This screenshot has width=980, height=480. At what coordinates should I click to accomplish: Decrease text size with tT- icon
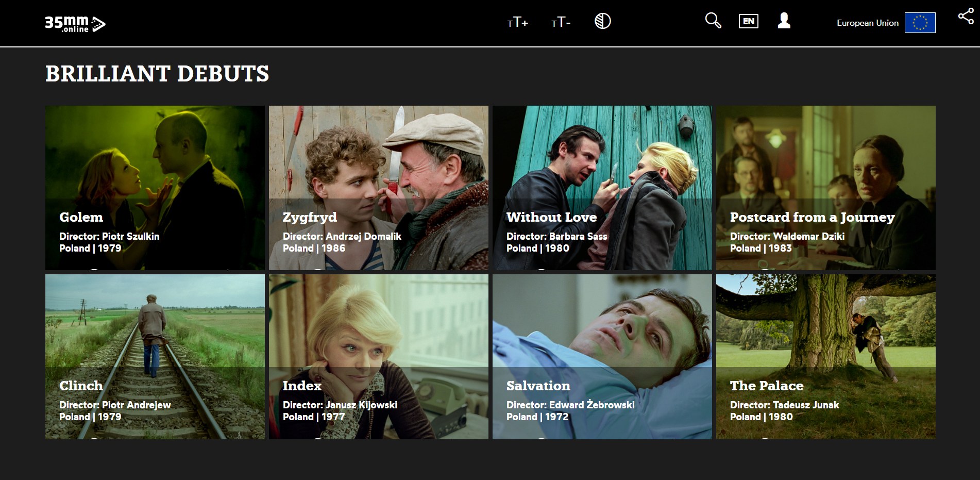click(561, 22)
